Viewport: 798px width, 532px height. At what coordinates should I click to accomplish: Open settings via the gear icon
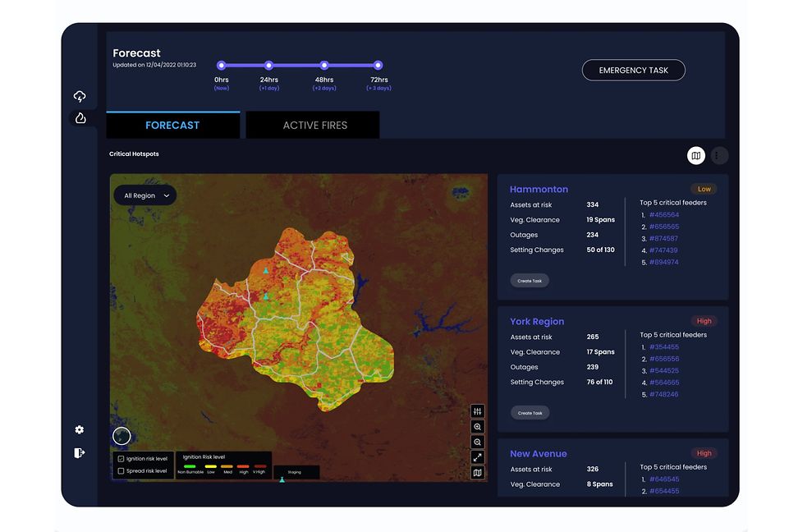pyautogui.click(x=80, y=430)
